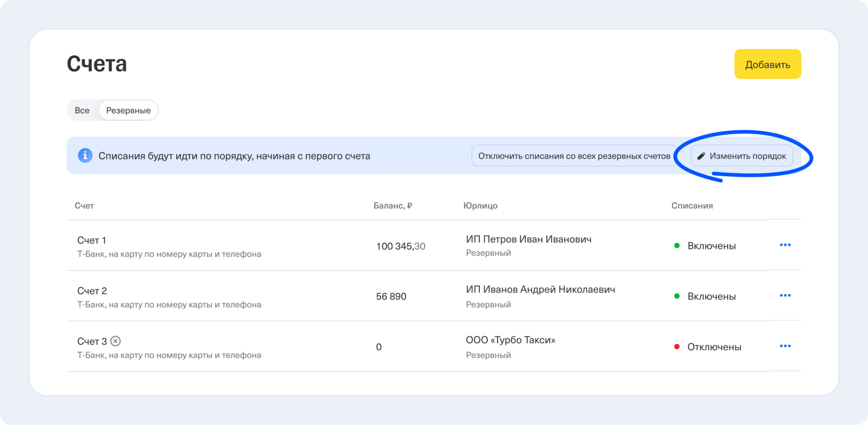Click the pencil icon for changing order
The height and width of the screenshot is (425, 868).
pyautogui.click(x=701, y=156)
